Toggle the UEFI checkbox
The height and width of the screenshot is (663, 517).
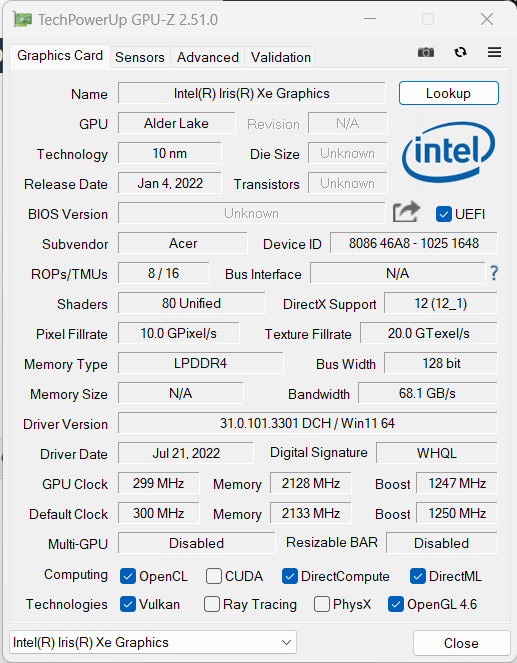(x=443, y=214)
